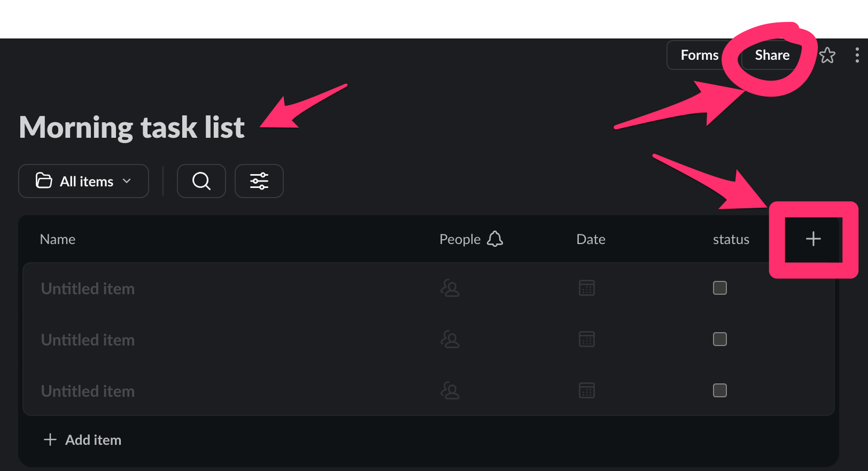This screenshot has width=868, height=471.
Task: Open the three-dot overflow menu
Action: pyautogui.click(x=857, y=55)
